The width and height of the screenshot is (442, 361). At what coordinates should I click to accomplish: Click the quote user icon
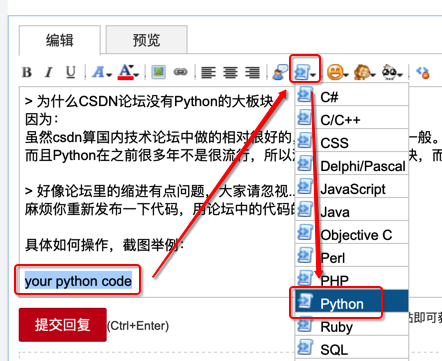click(280, 72)
